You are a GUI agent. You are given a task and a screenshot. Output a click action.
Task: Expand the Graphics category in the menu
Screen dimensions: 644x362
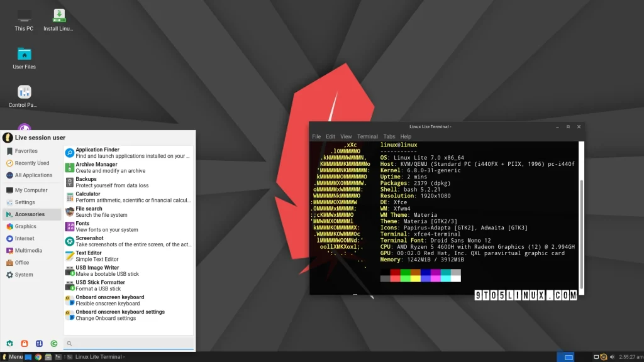[x=26, y=226]
